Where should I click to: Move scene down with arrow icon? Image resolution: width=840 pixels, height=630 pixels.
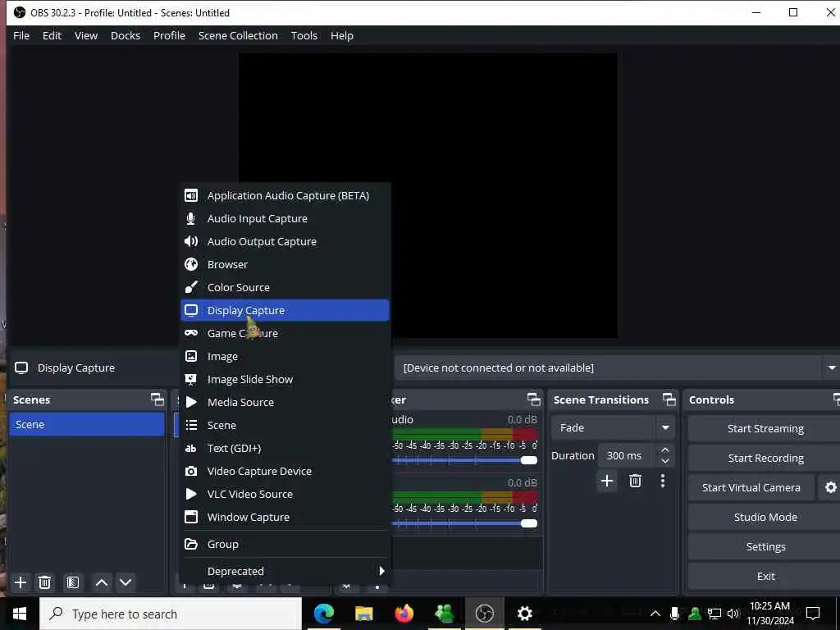click(x=126, y=582)
